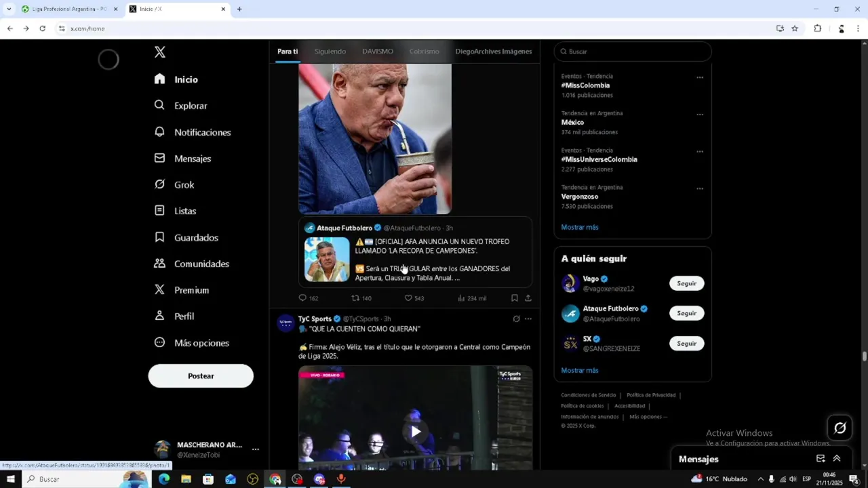Screen dimensions: 868x488
Task: Open Condiciones de Servicio link
Action: click(x=589, y=395)
